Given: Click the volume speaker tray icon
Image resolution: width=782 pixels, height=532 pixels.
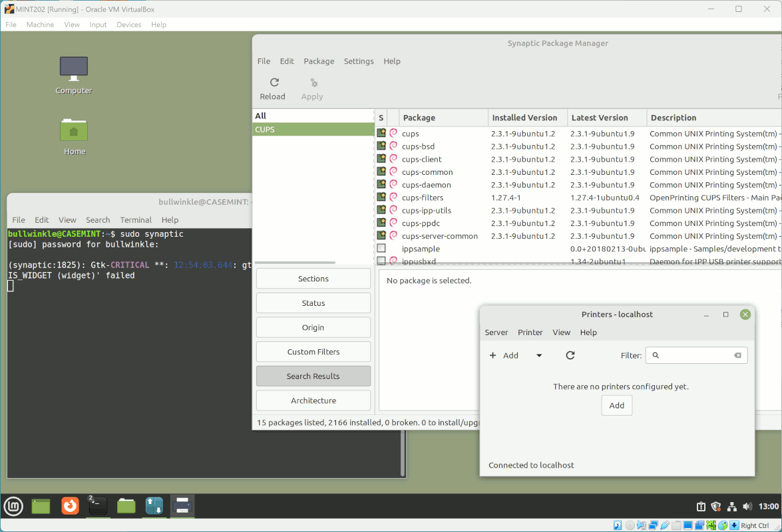Looking at the screenshot, I should 747,507.
